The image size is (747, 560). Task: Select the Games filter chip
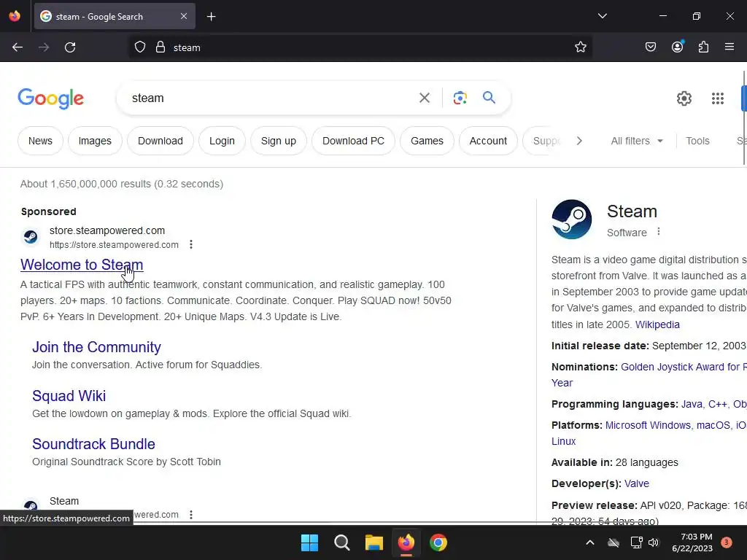[427, 141]
